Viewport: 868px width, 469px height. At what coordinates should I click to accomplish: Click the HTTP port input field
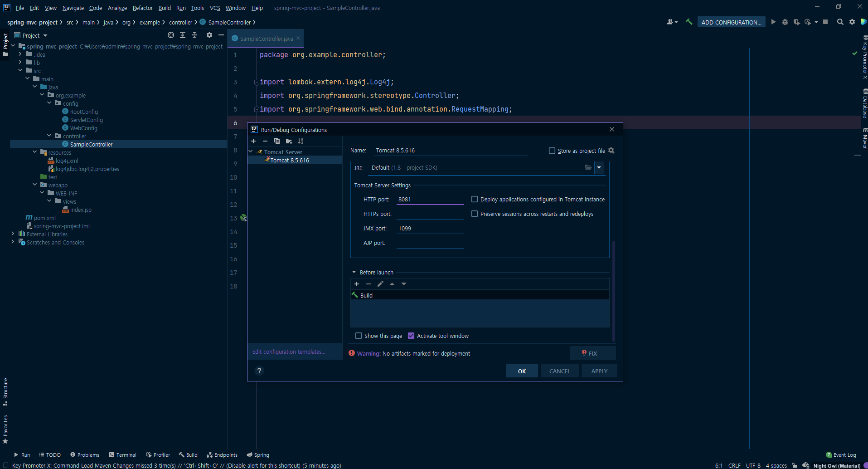tap(430, 199)
